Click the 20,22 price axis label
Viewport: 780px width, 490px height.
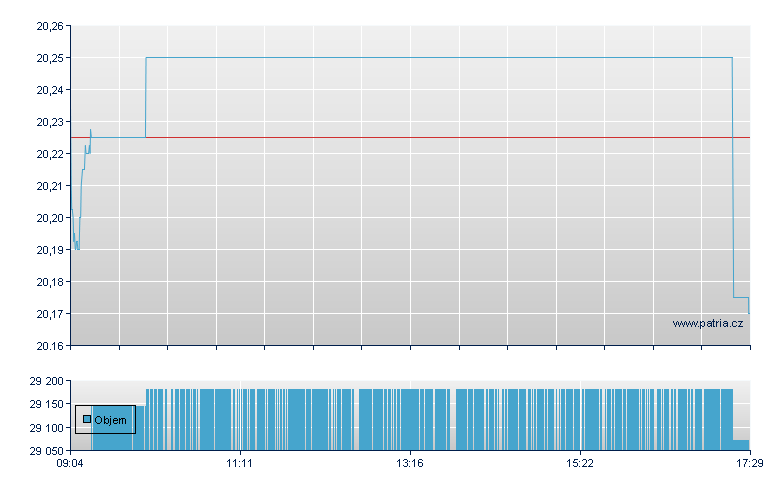click(x=50, y=154)
